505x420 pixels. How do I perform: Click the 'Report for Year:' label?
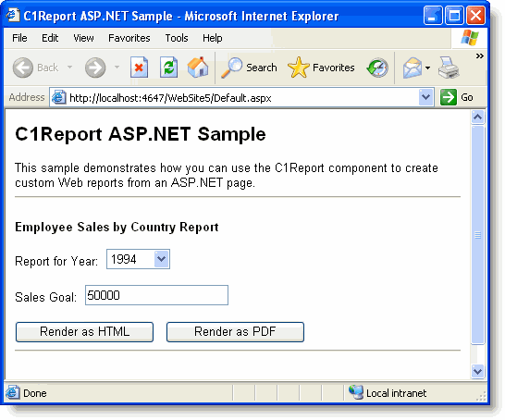(x=56, y=261)
